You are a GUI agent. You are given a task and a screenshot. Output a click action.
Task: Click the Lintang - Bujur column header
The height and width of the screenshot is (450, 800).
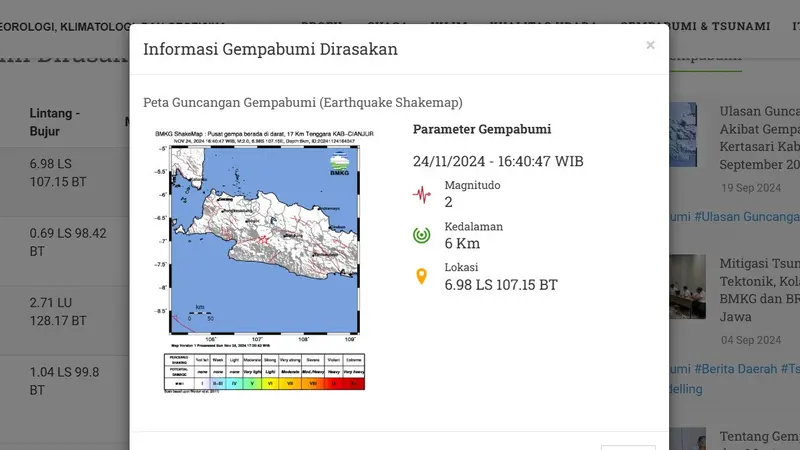(x=55, y=122)
